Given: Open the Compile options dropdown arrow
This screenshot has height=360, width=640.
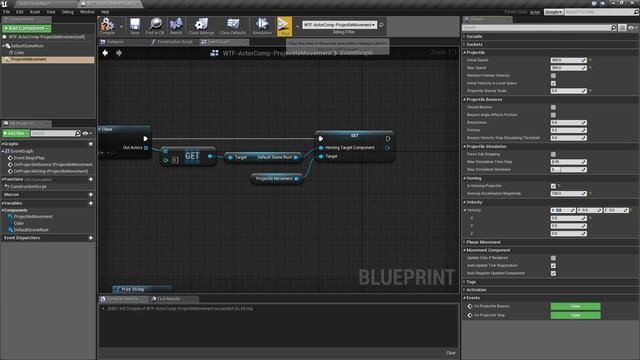Looking at the screenshot, I should pyautogui.click(x=121, y=27).
